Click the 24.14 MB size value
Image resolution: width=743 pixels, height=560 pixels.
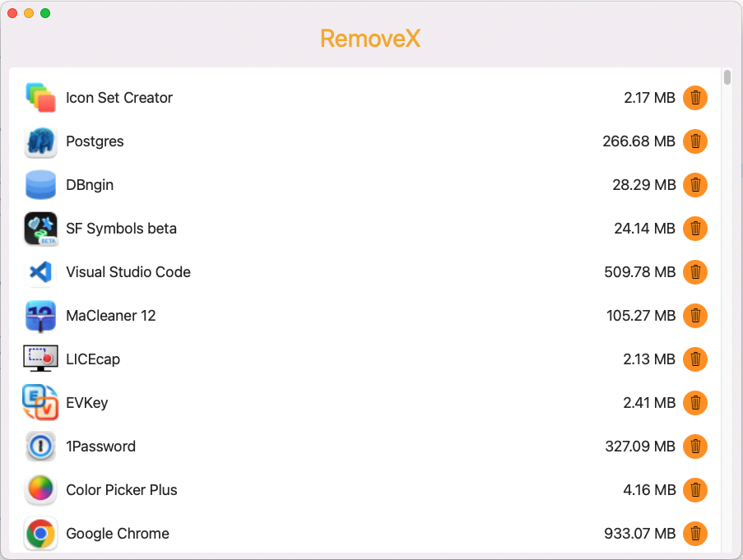[644, 229]
